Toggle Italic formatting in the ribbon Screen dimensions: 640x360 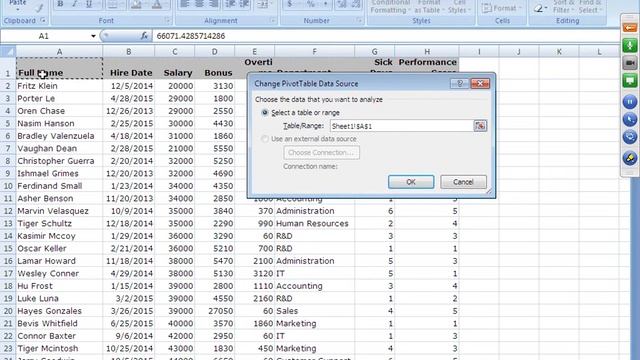[x=74, y=4]
